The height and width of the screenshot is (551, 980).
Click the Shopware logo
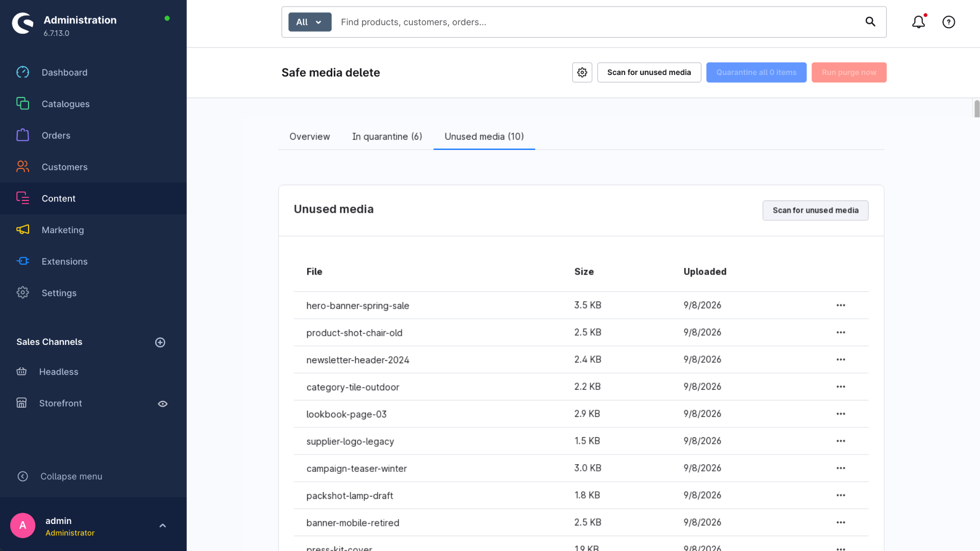click(23, 23)
